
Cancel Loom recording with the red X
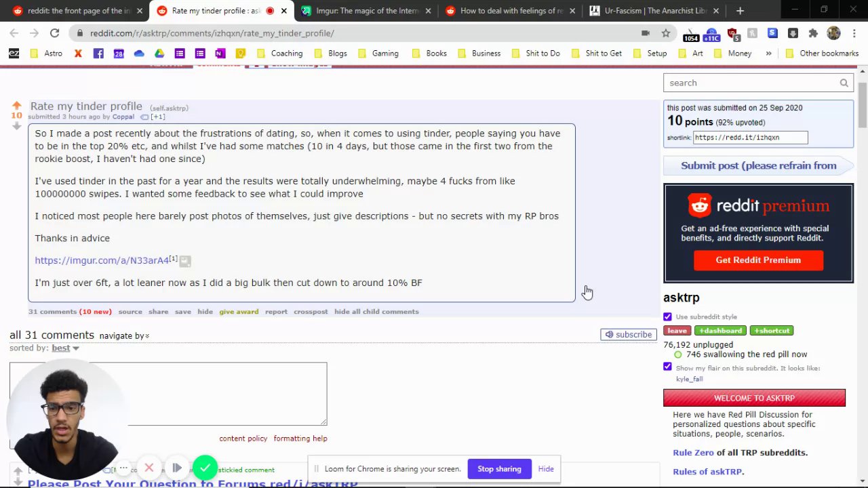149,468
